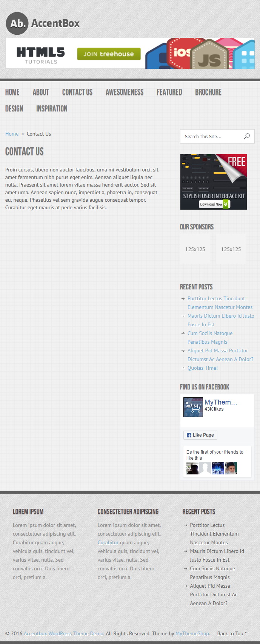Screen dimensions: 260x644
Task: Open the MyThemeShop Facebook page thumbnail
Action: click(193, 407)
